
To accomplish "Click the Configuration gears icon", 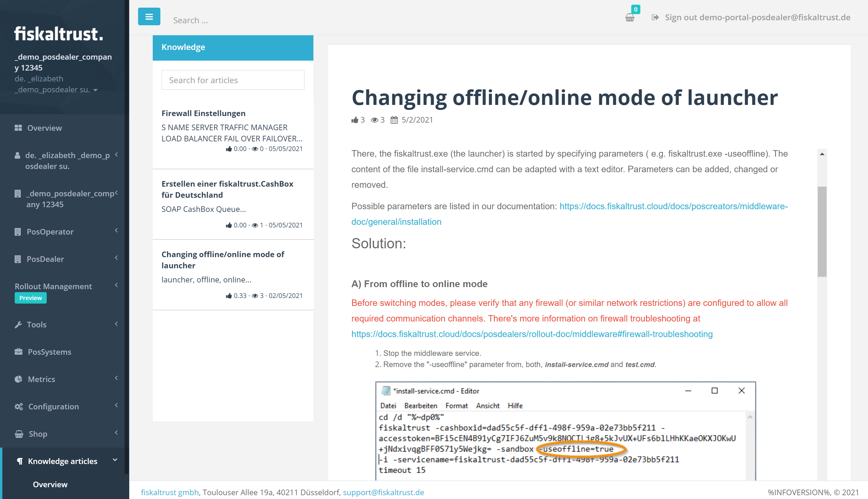I will click(x=19, y=406).
